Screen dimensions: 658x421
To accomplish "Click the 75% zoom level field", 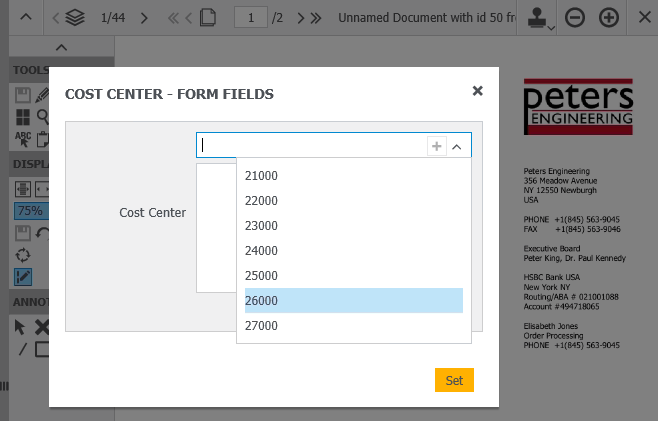I will click(29, 211).
